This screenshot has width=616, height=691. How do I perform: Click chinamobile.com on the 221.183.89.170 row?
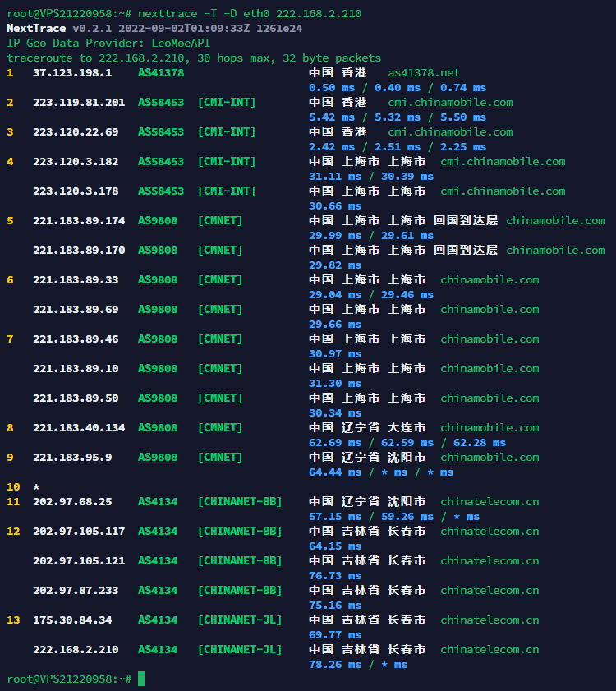point(555,250)
